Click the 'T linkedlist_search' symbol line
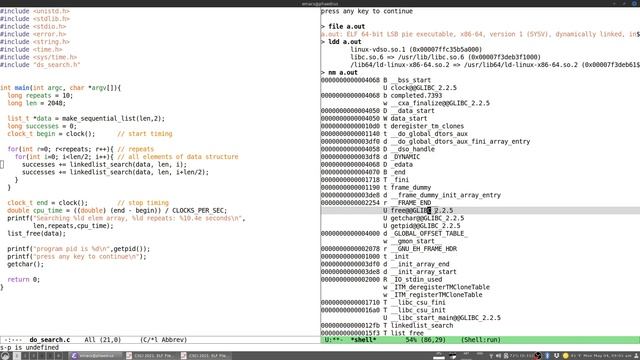The width and height of the screenshot is (640, 360). tap(387, 325)
